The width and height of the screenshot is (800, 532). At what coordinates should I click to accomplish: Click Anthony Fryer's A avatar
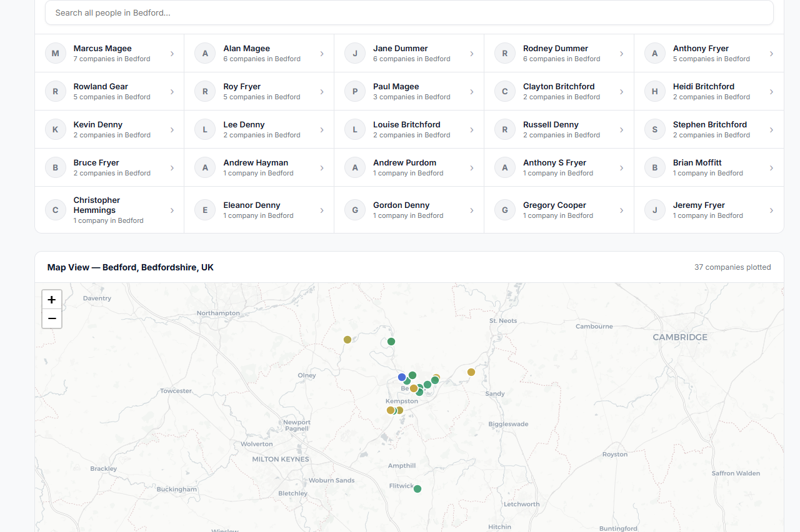[655, 53]
